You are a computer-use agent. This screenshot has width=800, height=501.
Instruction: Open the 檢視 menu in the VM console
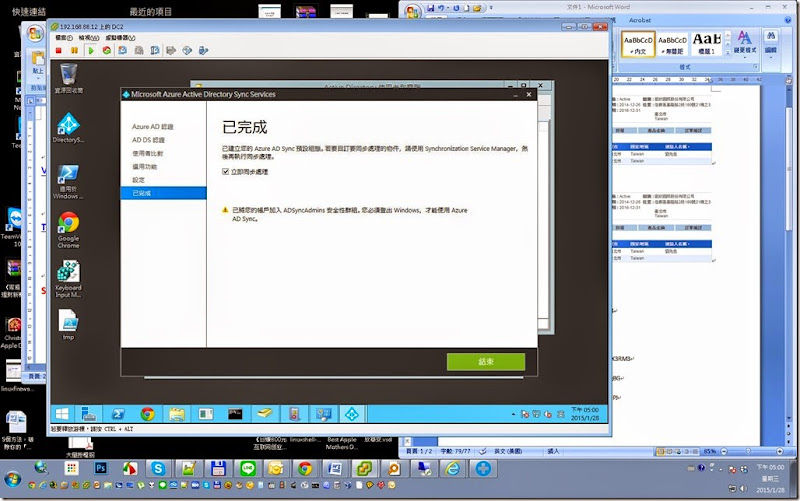point(89,38)
